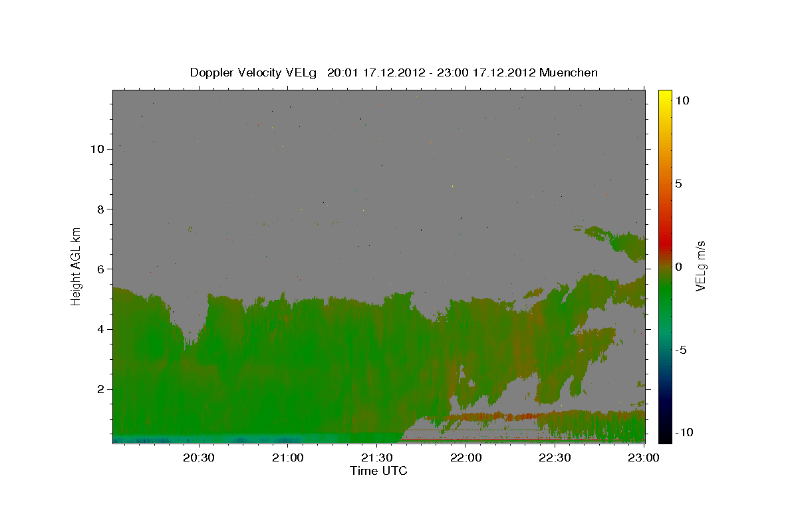Screen dimensions: 798x532
Task: Click the "Height AGL km" axis label
Action: (76, 265)
